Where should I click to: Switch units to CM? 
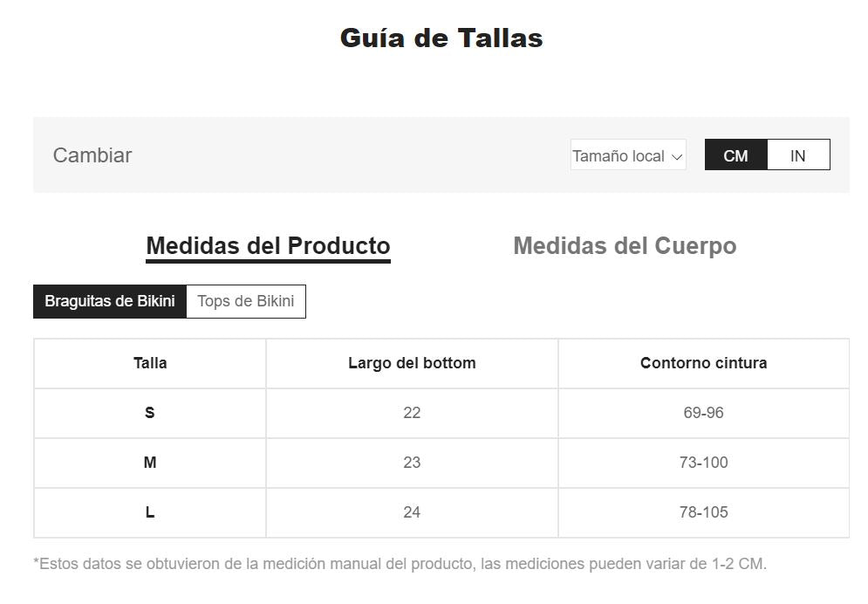(x=735, y=155)
